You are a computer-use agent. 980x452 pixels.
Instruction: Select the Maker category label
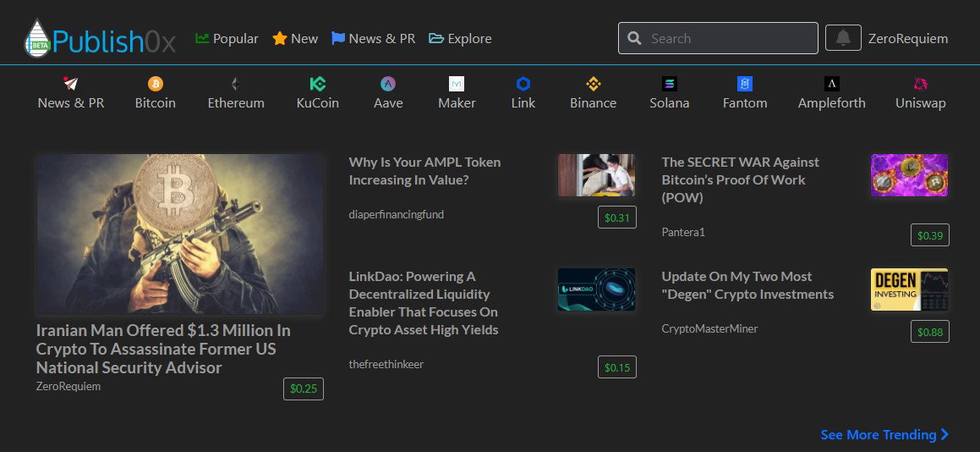tap(457, 103)
